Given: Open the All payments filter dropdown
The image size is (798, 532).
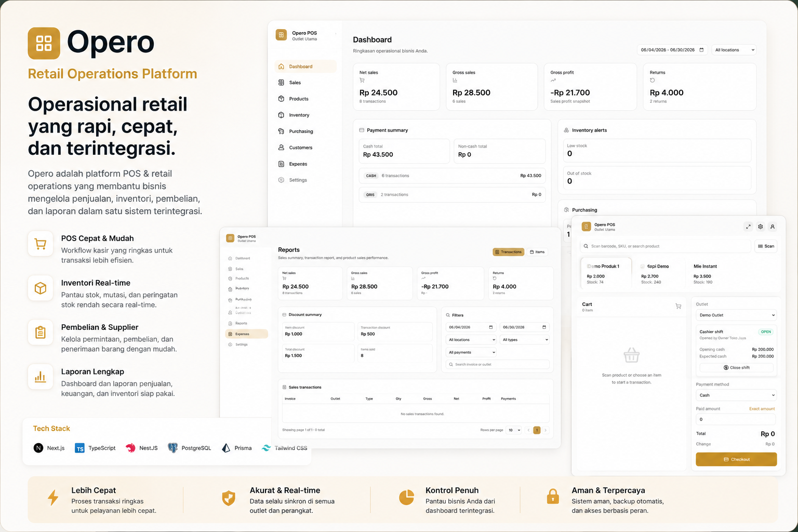Looking at the screenshot, I should (471, 352).
